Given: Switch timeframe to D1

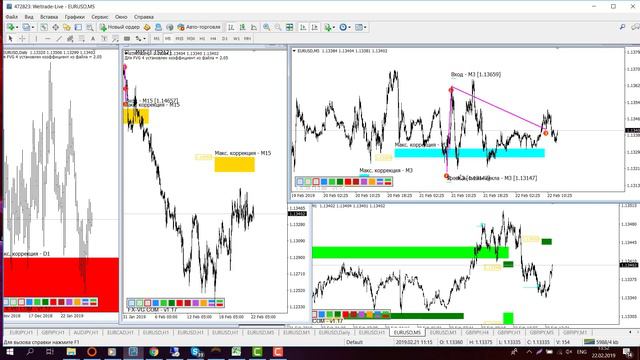Looking at the screenshot, I should [224, 39].
